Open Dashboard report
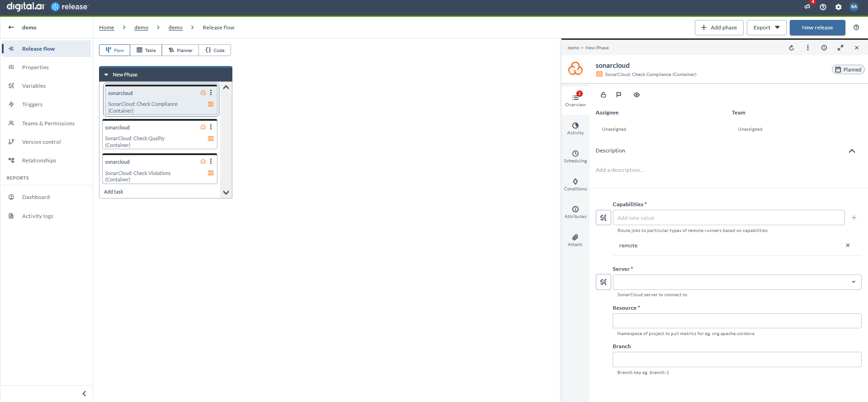Image resolution: width=868 pixels, height=402 pixels. coord(47,197)
